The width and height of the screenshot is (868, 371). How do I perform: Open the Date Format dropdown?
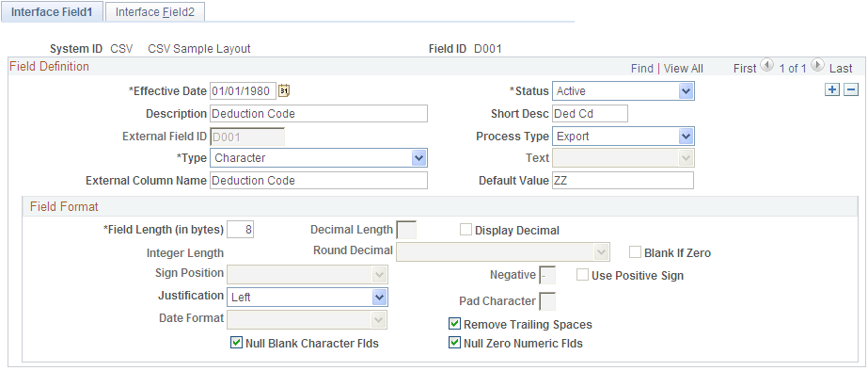tap(308, 319)
